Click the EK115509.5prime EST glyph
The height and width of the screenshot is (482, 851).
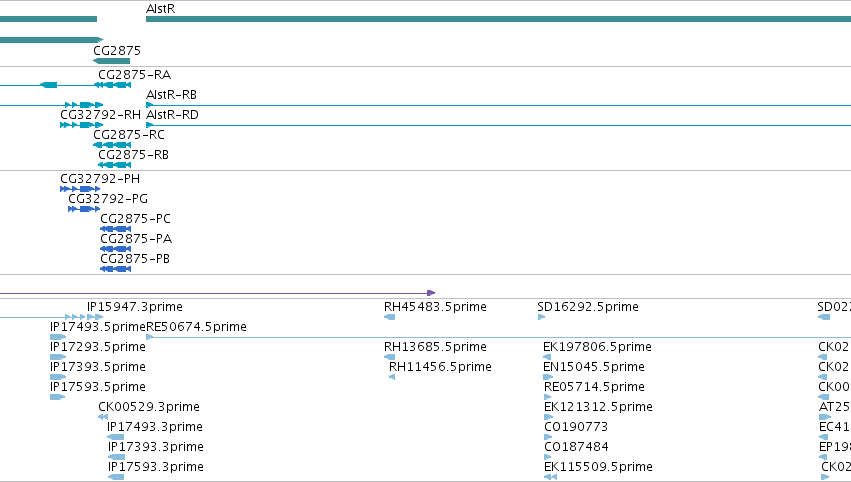tap(550, 477)
